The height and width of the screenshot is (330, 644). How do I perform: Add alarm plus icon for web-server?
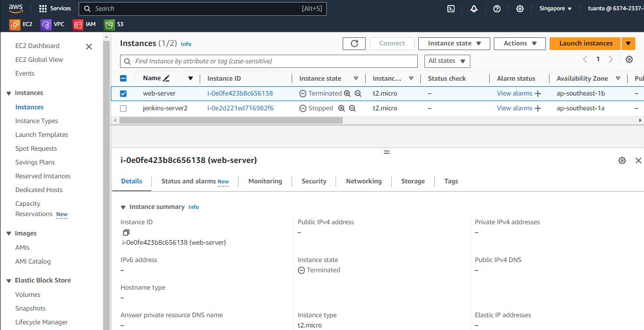538,93
